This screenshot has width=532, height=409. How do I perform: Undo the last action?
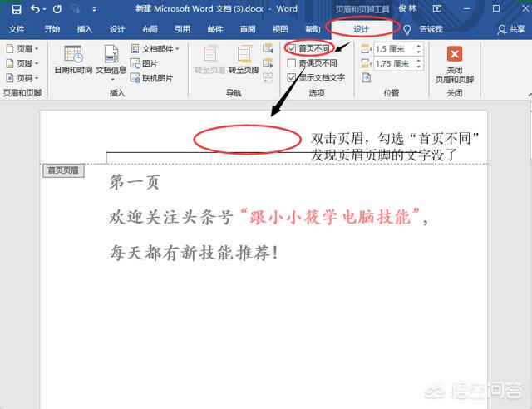click(x=35, y=9)
